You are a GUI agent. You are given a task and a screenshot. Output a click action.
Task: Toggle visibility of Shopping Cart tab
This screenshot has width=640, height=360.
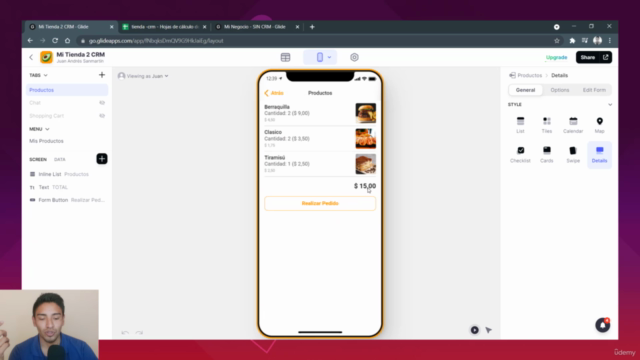pyautogui.click(x=102, y=116)
